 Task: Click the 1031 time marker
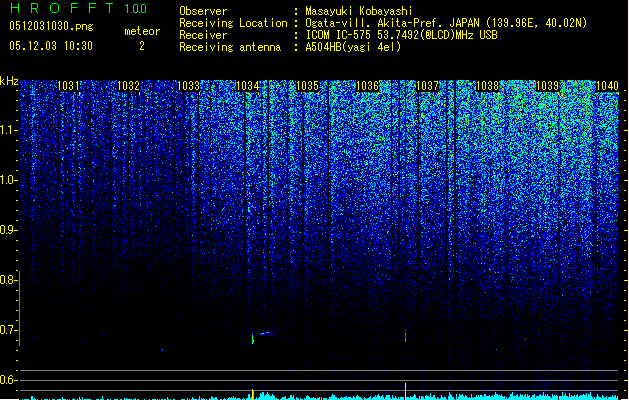pos(69,85)
